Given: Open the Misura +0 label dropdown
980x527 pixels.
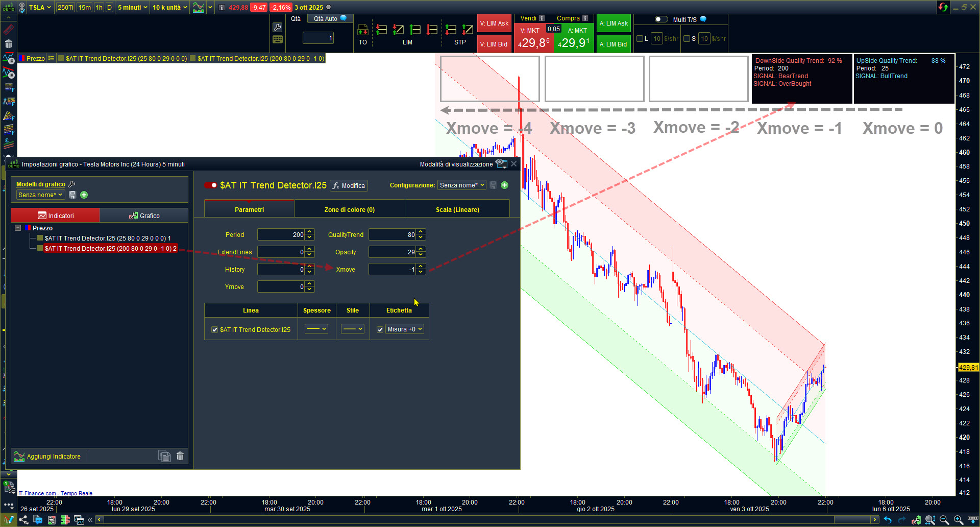Looking at the screenshot, I should 405,329.
